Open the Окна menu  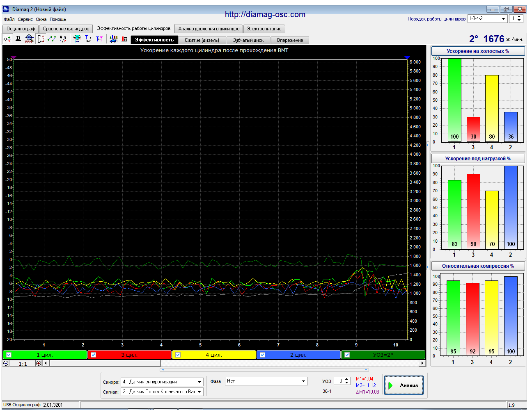41,19
